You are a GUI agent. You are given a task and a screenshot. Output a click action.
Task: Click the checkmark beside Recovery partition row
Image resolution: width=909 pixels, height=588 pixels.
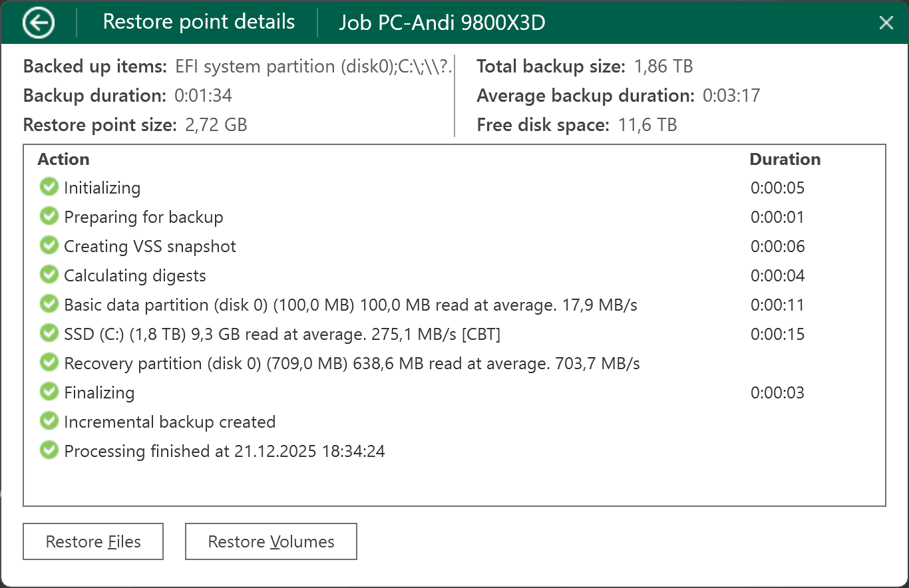pos(49,363)
